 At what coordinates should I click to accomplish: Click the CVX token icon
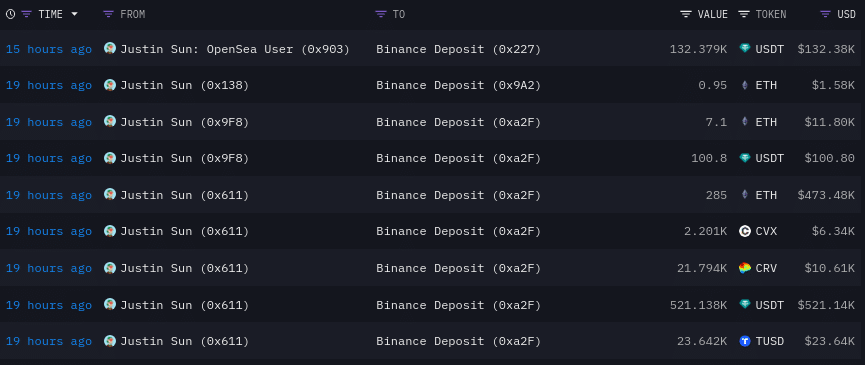tap(745, 232)
